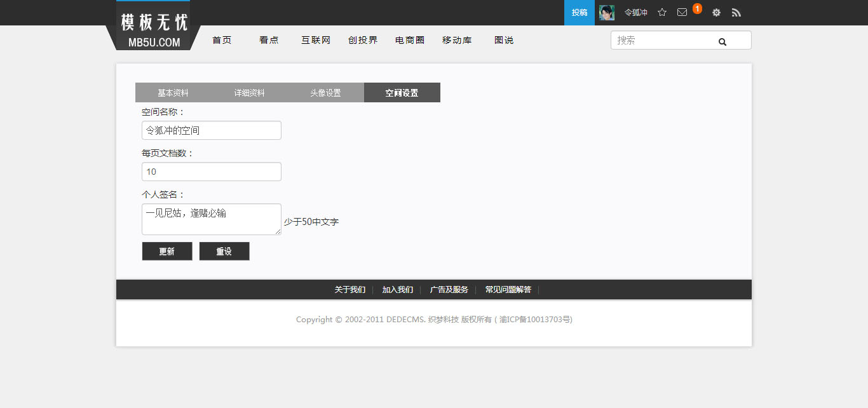Screen dimensions: 868x408
Task: Click the orange notification badge
Action: point(697,8)
